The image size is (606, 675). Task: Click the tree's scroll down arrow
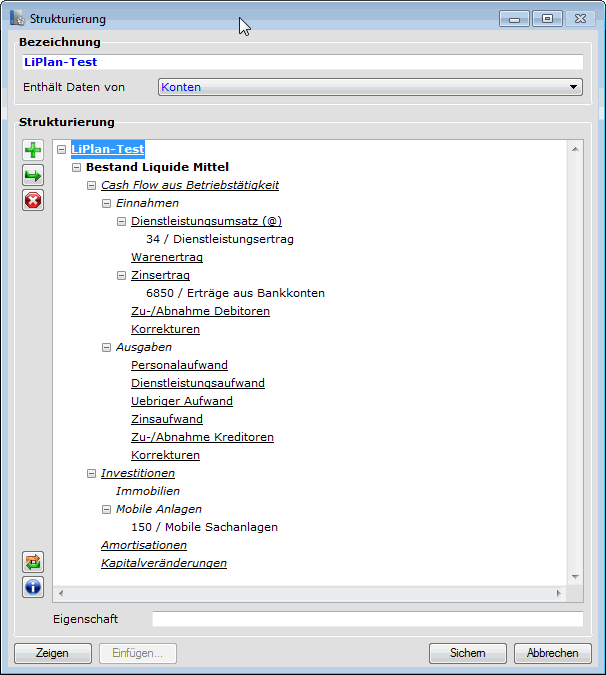pyautogui.click(x=575, y=577)
